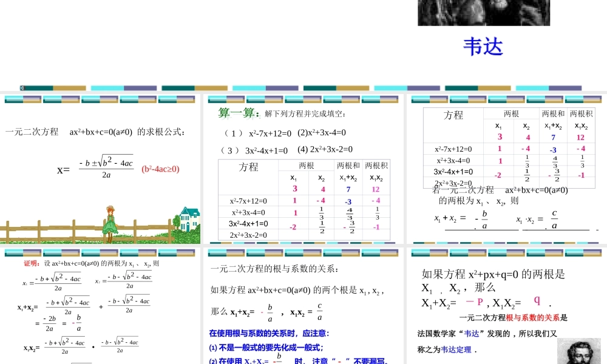Select the line 如果方程 x²+px+q=0 的两根是
This screenshot has width=607, height=364.
(x=493, y=274)
